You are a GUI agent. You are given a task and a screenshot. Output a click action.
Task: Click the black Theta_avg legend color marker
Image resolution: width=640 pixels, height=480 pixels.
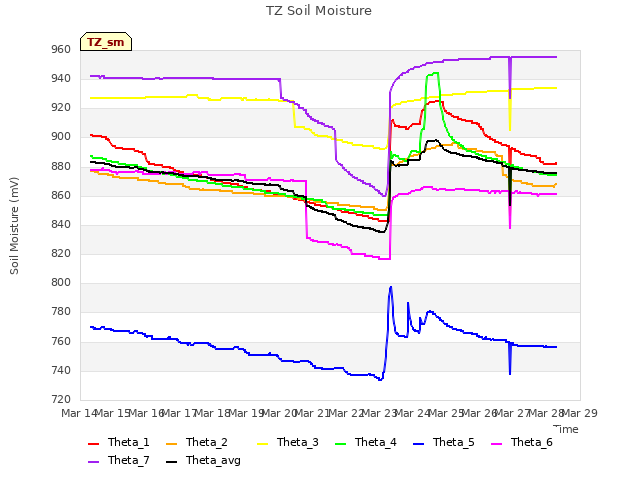click(171, 462)
